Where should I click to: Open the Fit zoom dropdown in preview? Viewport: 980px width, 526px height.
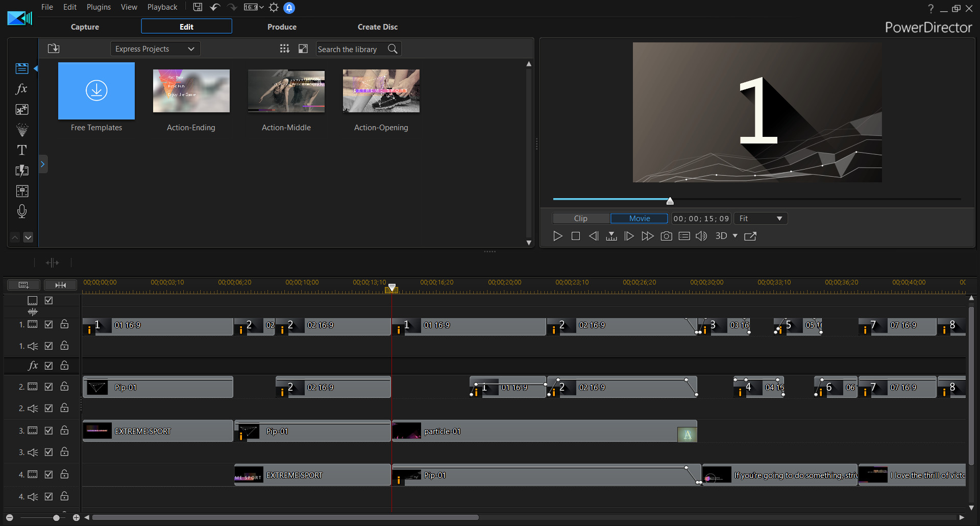[760, 218]
